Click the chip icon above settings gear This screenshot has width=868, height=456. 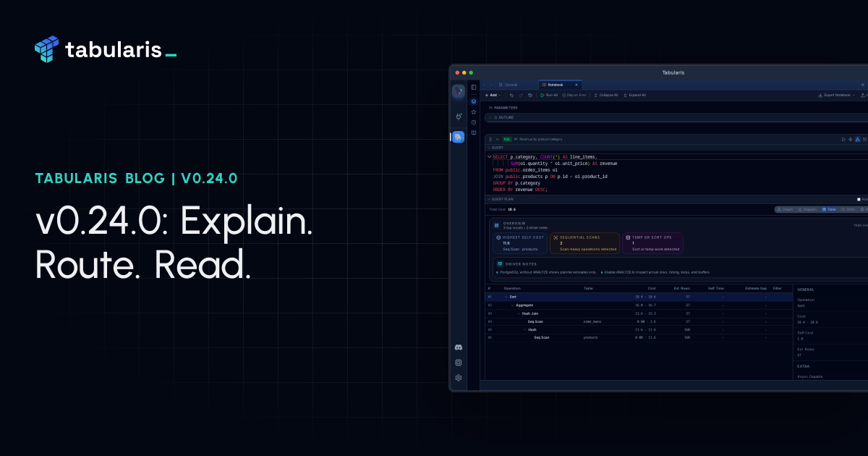coord(459,363)
